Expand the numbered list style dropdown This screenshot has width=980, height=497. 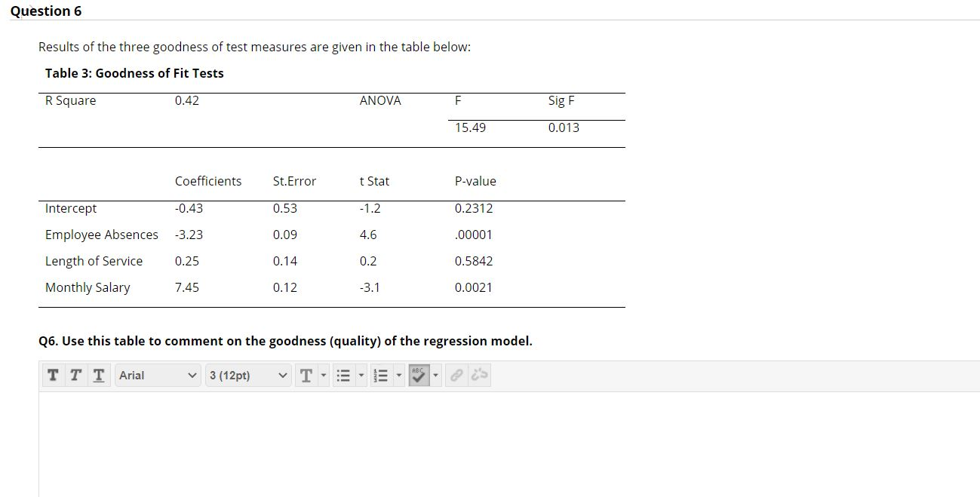pyautogui.click(x=398, y=375)
